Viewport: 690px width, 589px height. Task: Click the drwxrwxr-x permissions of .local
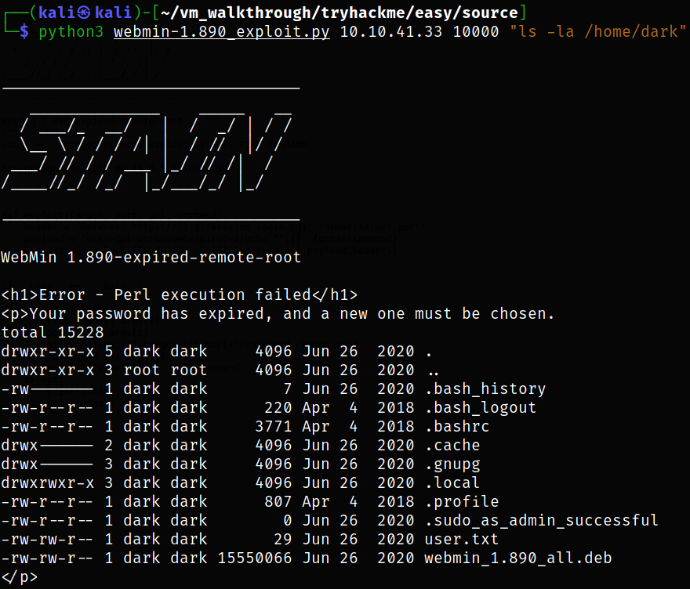click(x=48, y=483)
